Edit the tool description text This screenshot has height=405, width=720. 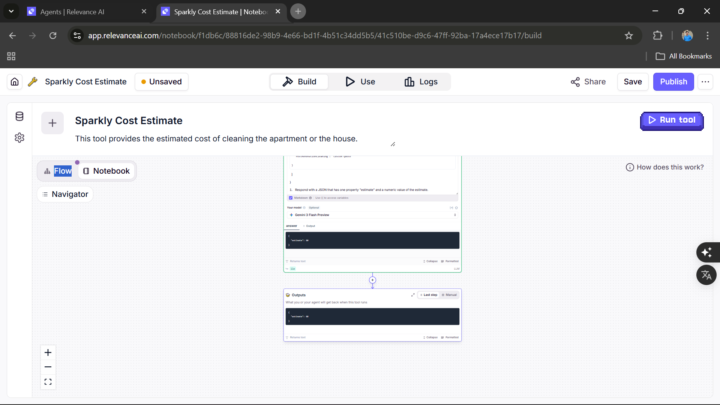click(x=216, y=139)
